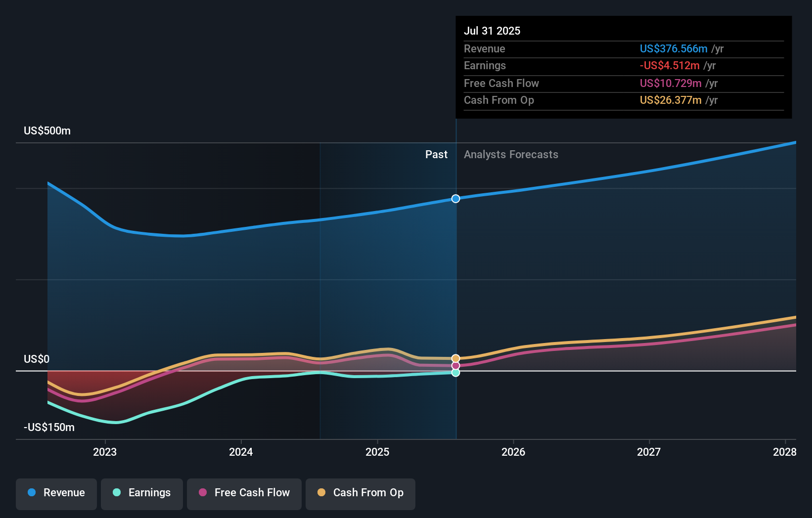Viewport: 812px width, 518px height.
Task: Select the pink Free Cash Flow legend dot
Action: tap(202, 493)
